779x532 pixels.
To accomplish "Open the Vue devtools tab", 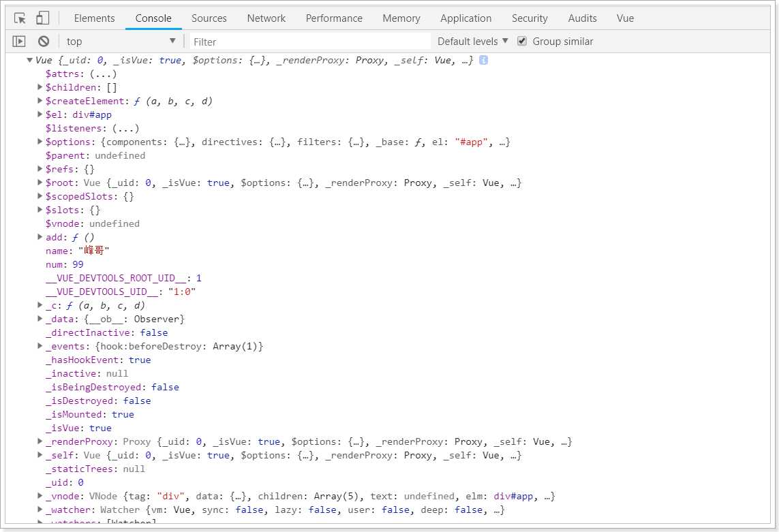I will [x=625, y=18].
